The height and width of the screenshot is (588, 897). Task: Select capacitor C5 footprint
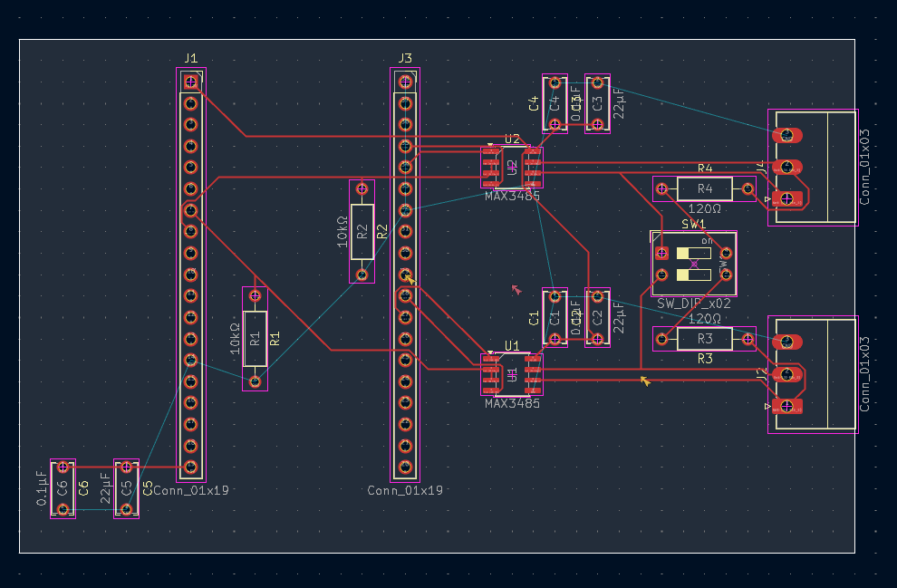click(x=127, y=488)
